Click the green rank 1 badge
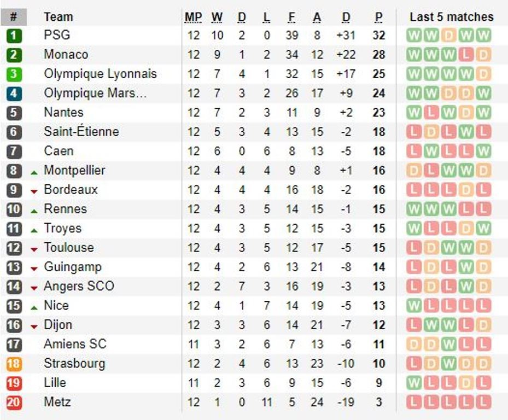 [x=14, y=36]
